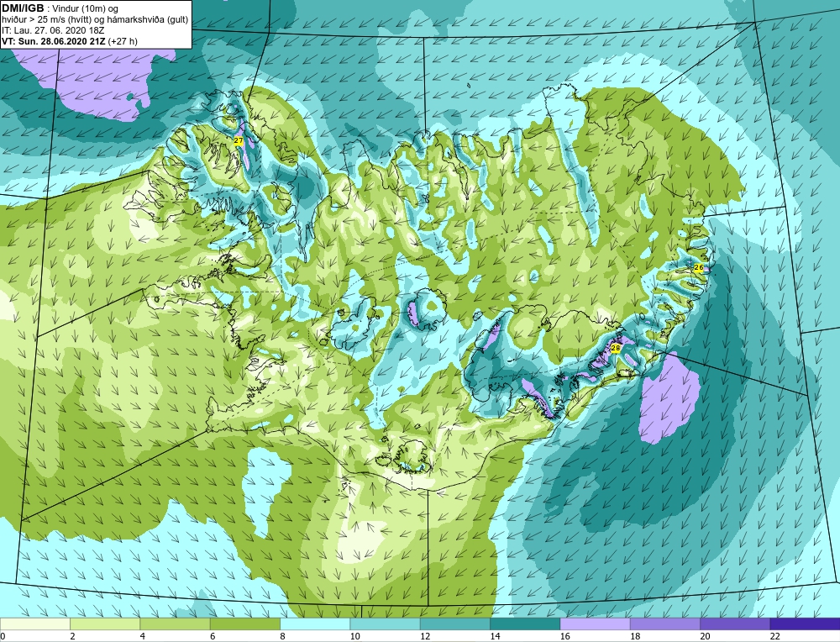Click the legend scale number 14
Image resolution: width=840 pixels, height=642 pixels.
496,636
